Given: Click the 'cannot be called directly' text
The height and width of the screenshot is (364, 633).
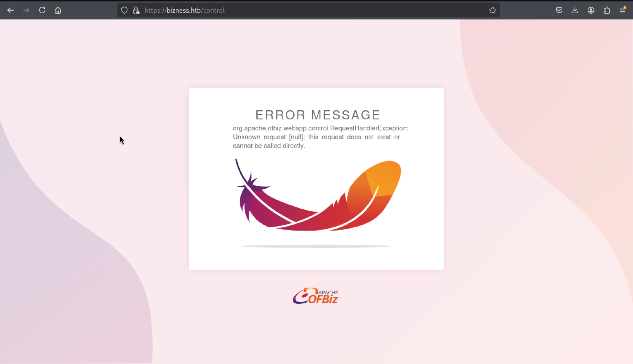Looking at the screenshot, I should click(x=269, y=146).
